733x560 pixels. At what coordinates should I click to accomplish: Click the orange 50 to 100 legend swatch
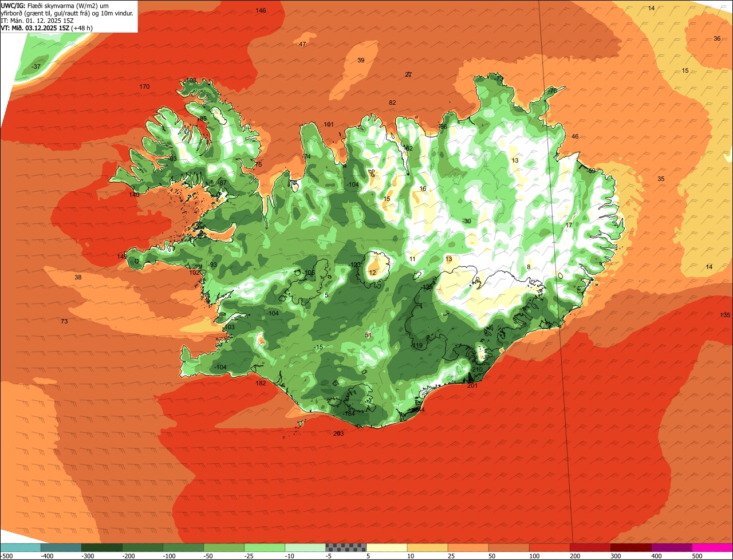click(509, 547)
